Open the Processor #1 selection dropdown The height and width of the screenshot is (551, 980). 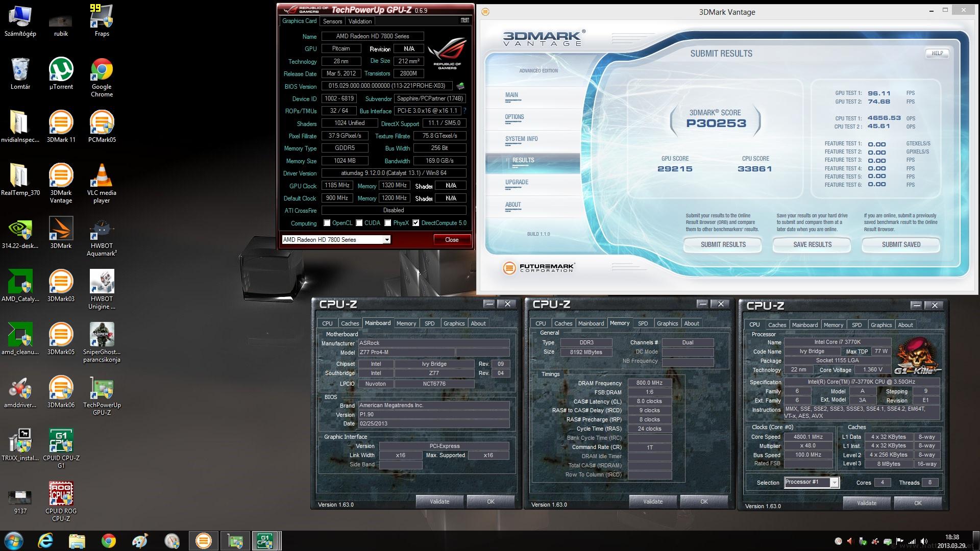[834, 482]
